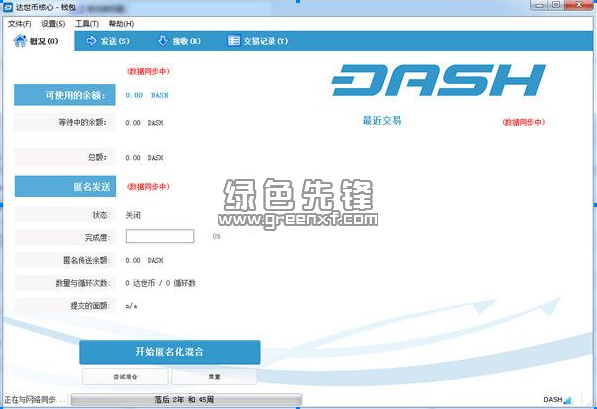Viewport: 597px width, 409px height.
Task: Switch to the Receive tab 接收
Action: (x=179, y=41)
